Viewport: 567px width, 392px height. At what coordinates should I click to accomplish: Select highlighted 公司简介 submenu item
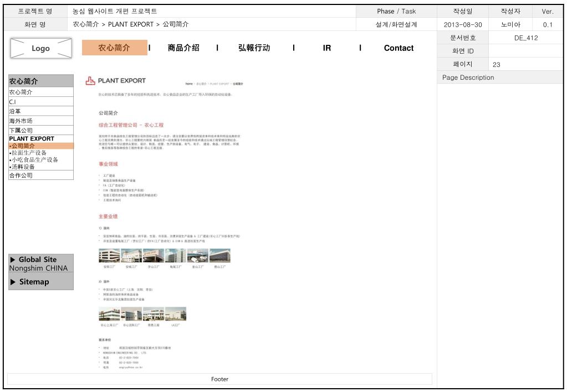(x=41, y=146)
